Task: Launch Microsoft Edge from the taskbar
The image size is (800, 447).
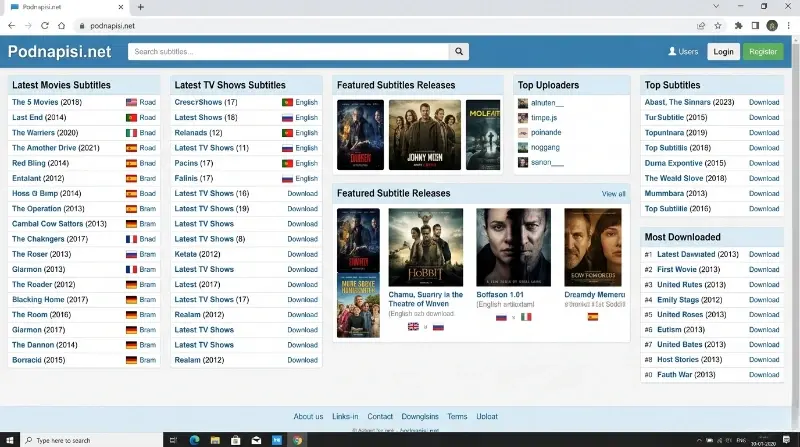Action: (194, 440)
